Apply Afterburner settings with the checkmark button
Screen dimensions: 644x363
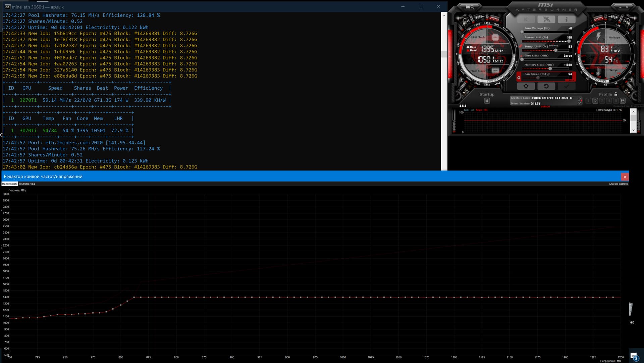(x=567, y=86)
